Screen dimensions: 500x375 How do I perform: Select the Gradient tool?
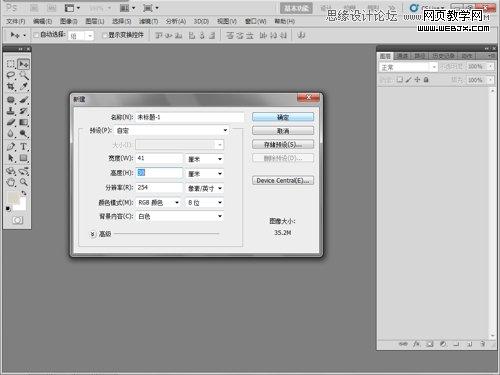tap(23, 122)
